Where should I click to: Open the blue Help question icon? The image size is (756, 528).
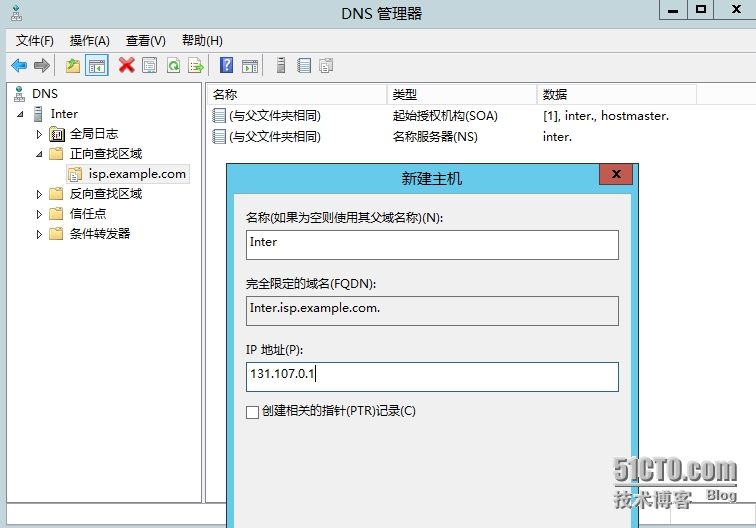[x=227, y=65]
